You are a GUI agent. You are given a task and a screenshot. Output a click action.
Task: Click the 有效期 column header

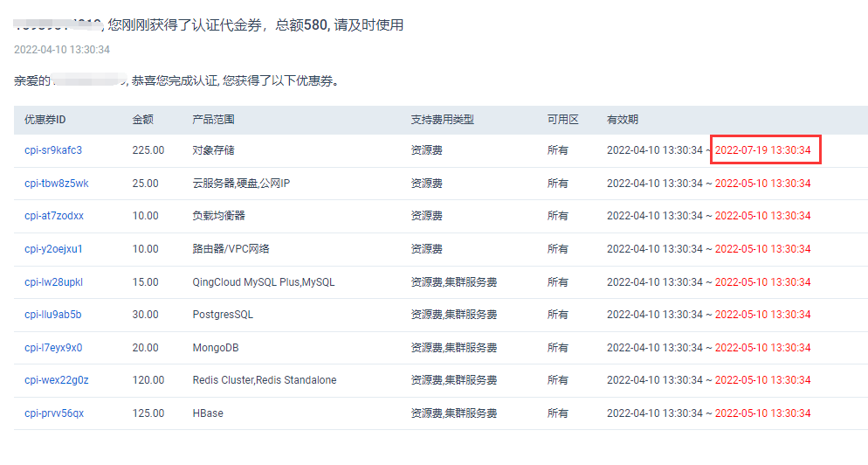[623, 120]
